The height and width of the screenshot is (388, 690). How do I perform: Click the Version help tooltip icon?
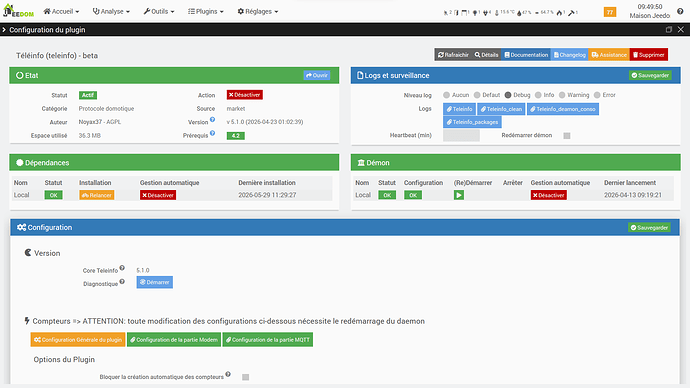point(213,119)
